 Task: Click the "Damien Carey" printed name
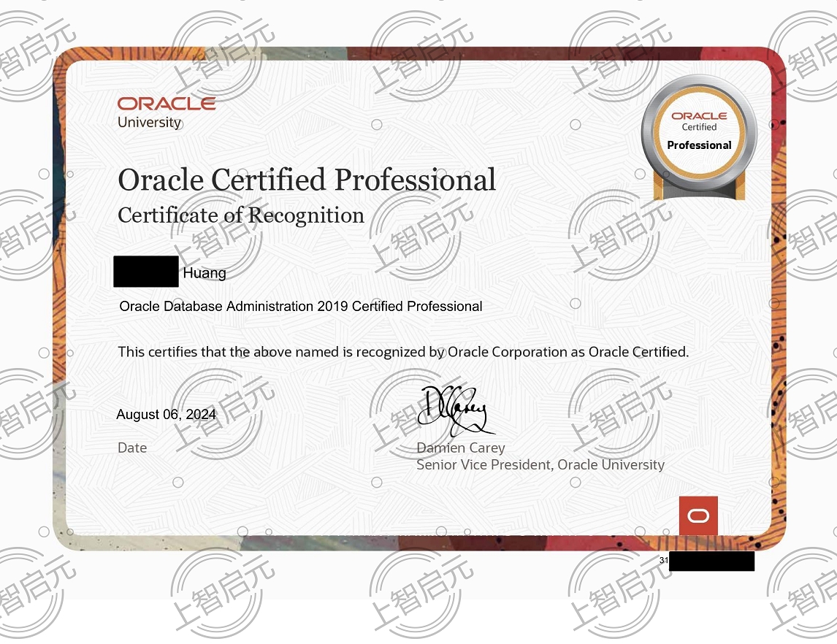461,448
